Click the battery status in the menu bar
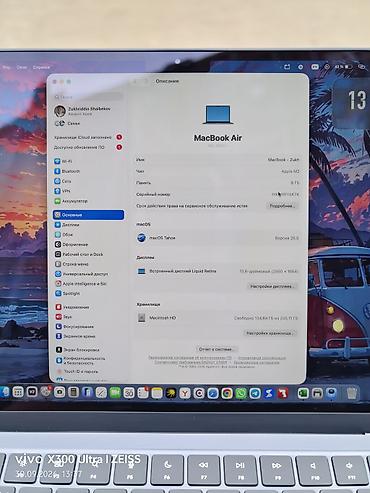 [x=344, y=67]
